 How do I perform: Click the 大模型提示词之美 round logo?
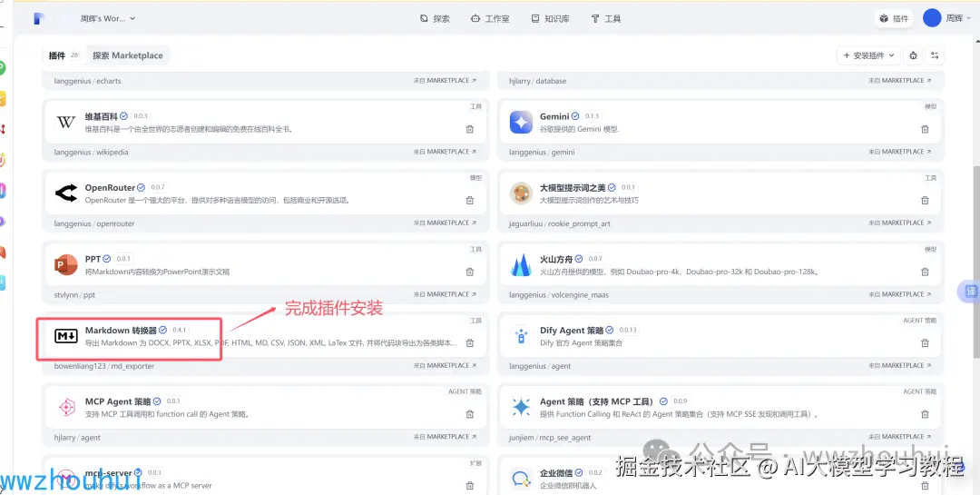point(521,193)
